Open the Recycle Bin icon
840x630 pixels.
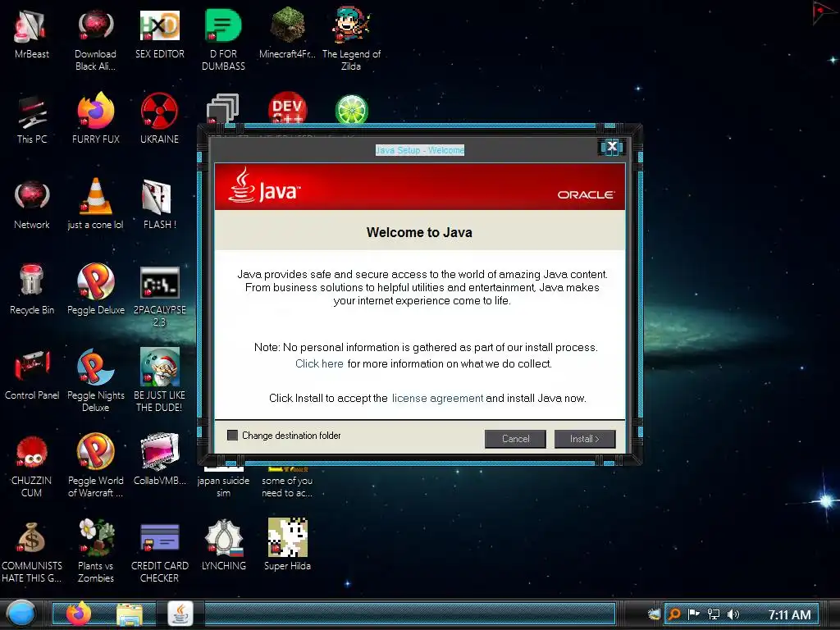coord(32,290)
